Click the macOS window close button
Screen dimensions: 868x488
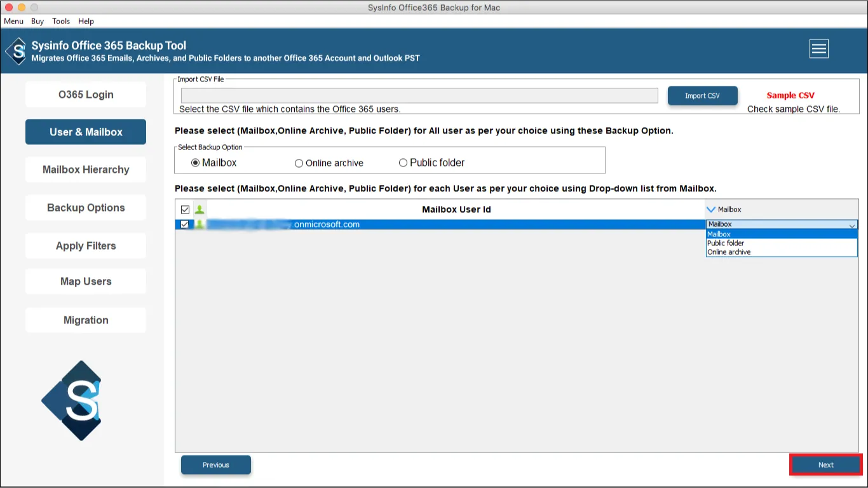[x=8, y=8]
